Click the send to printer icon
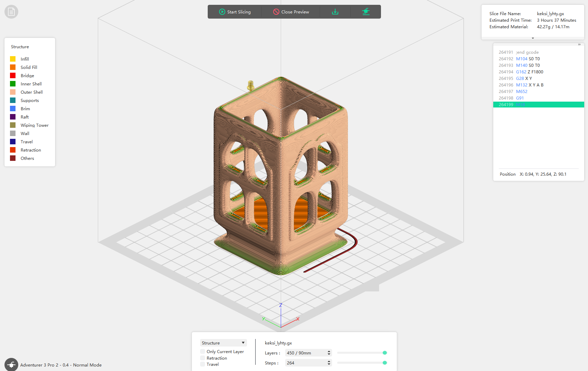 point(366,12)
